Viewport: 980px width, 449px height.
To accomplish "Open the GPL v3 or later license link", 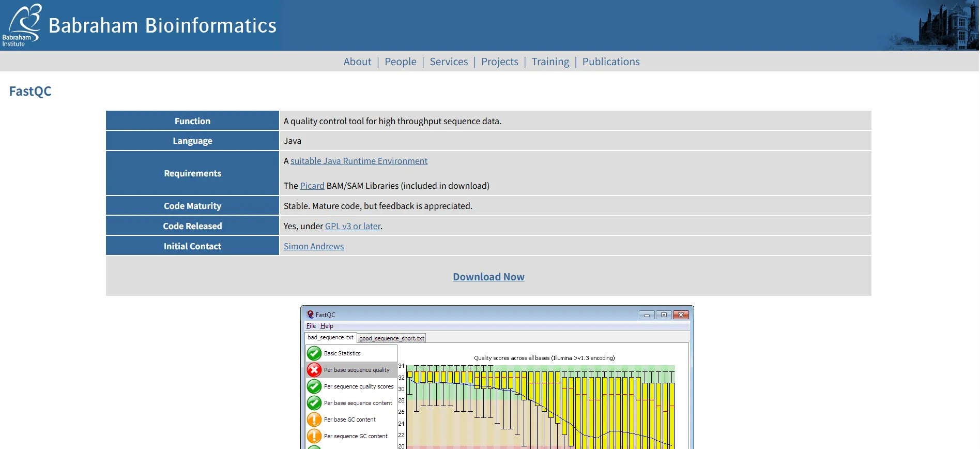I will coord(353,226).
